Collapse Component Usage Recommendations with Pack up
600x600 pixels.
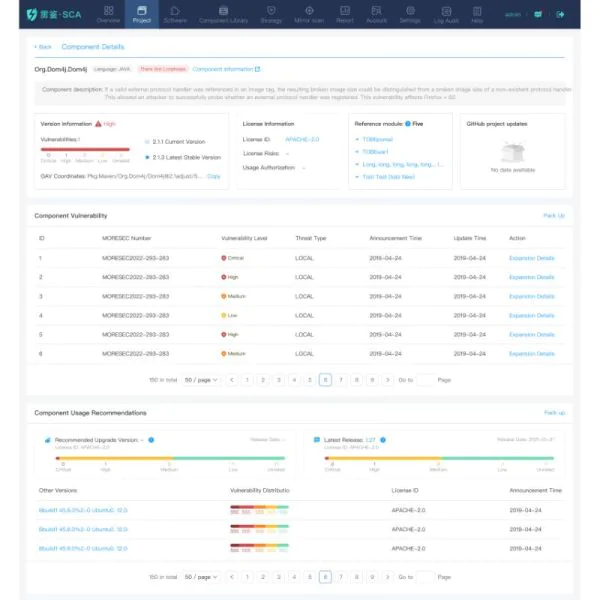click(x=553, y=412)
